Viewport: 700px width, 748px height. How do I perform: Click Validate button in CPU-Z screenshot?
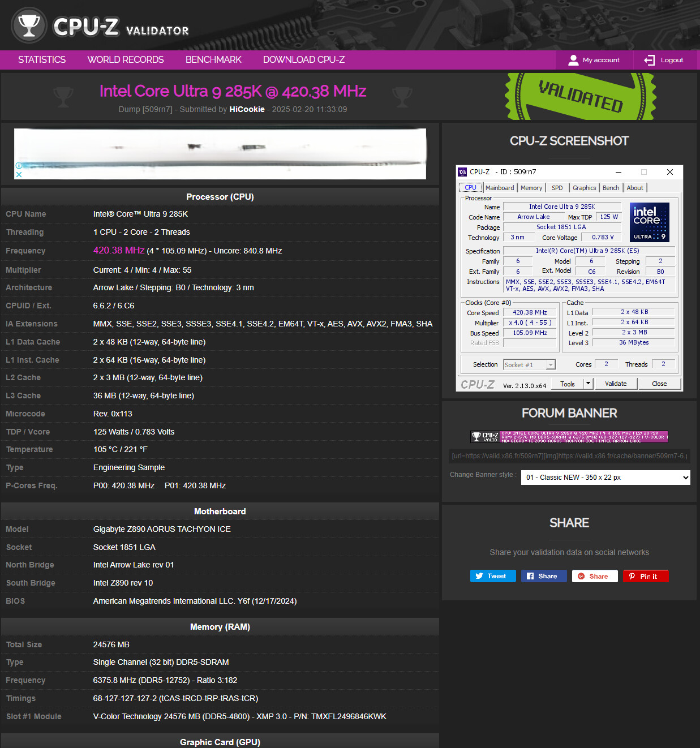point(616,384)
